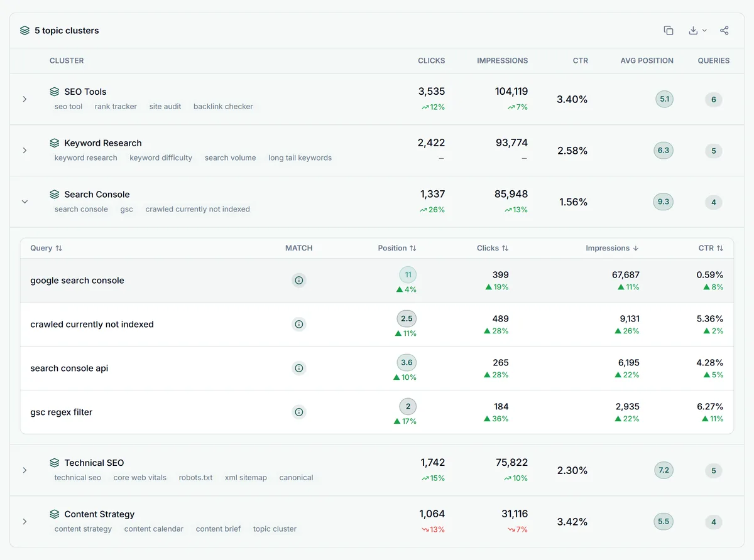754x560 pixels.
Task: Click the 7.2 avg position badge
Action: click(x=664, y=470)
